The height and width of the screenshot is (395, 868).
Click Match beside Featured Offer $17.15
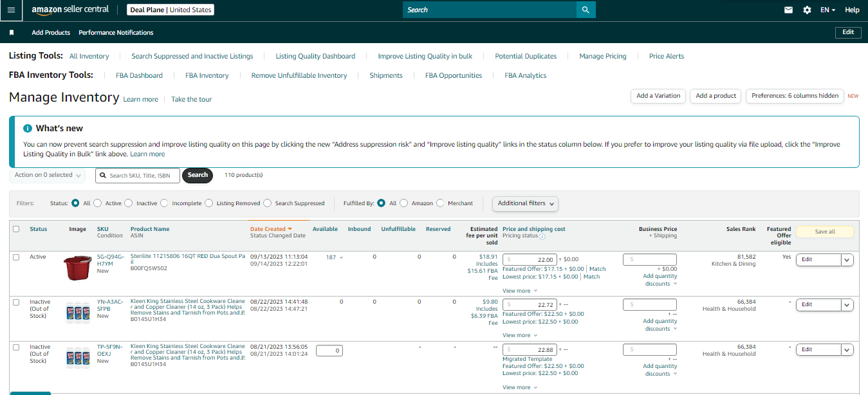coord(597,269)
